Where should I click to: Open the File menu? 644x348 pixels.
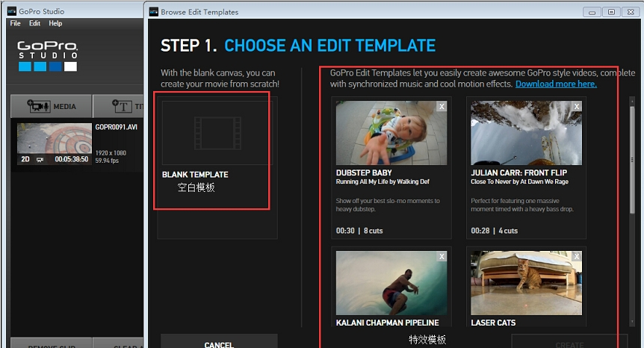coord(15,23)
